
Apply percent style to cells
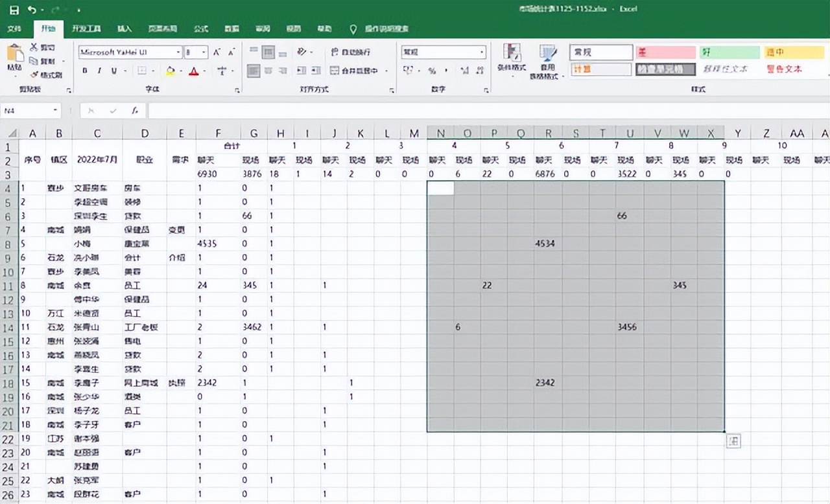coord(432,71)
